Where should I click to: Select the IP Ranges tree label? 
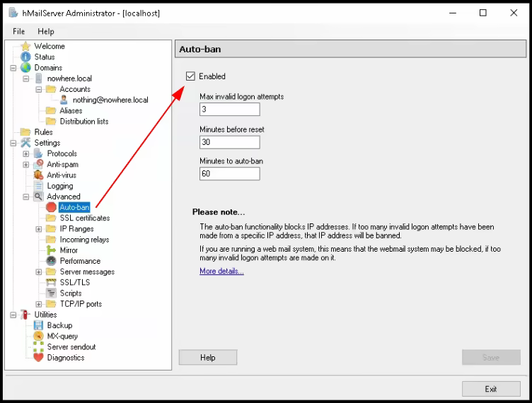pos(76,229)
